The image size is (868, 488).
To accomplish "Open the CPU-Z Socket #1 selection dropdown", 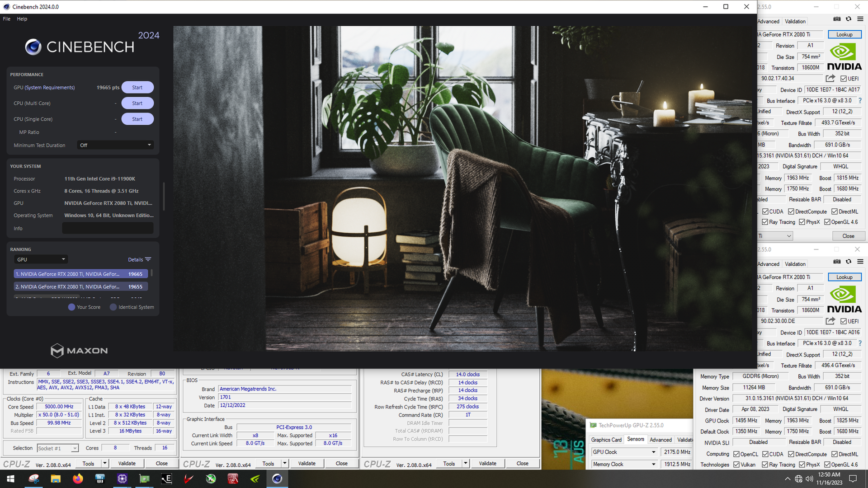I will tap(58, 448).
